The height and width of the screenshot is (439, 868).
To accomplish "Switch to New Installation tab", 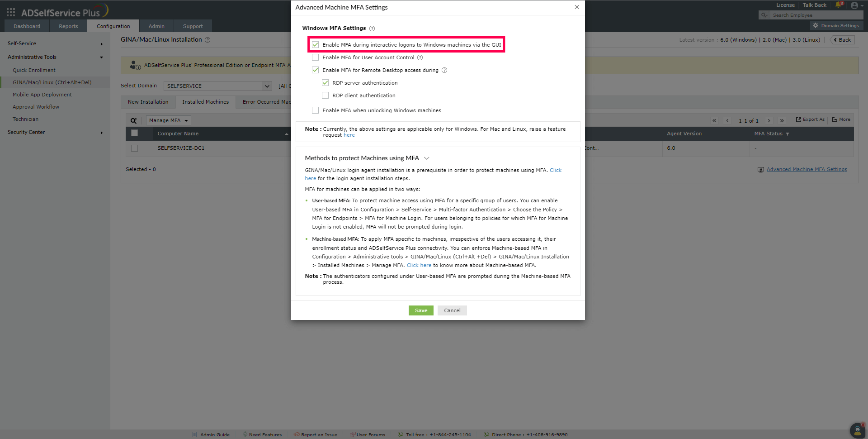I will (148, 102).
